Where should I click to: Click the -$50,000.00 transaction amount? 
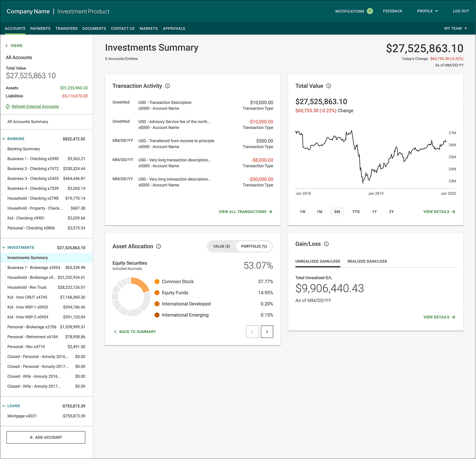click(x=261, y=179)
